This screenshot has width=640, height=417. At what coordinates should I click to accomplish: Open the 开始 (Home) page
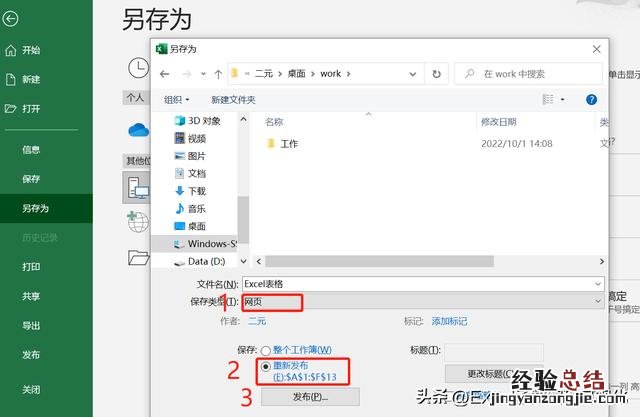(23, 50)
